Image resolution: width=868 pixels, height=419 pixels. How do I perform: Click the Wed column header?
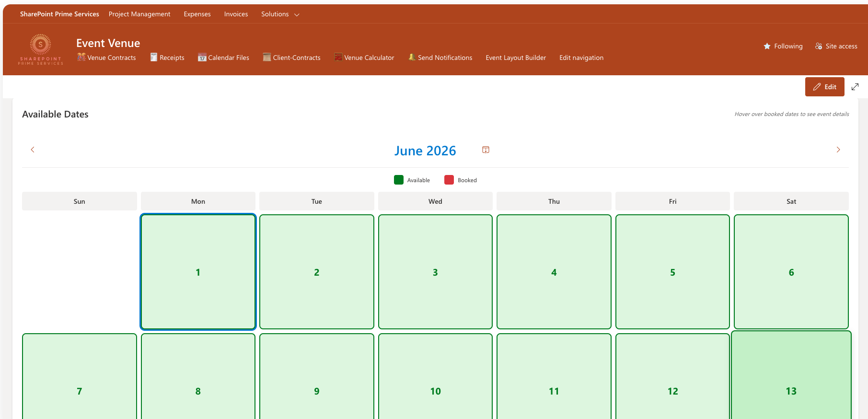[435, 201]
